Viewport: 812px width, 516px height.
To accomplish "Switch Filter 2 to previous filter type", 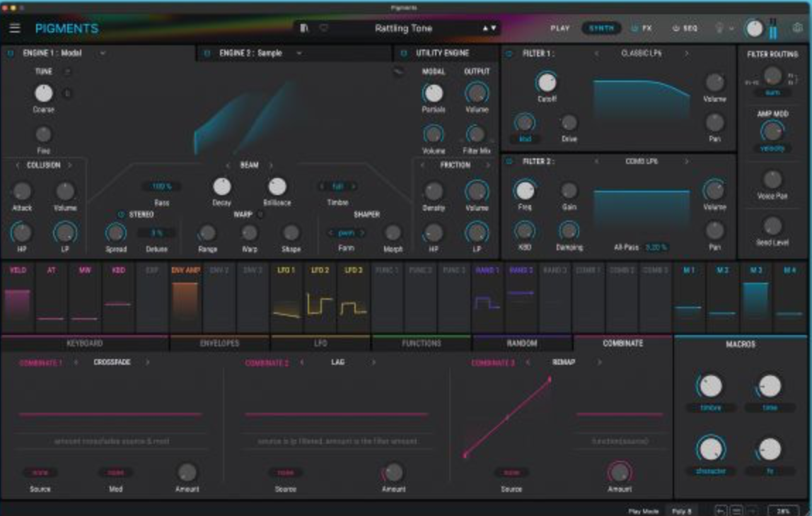I will click(596, 161).
